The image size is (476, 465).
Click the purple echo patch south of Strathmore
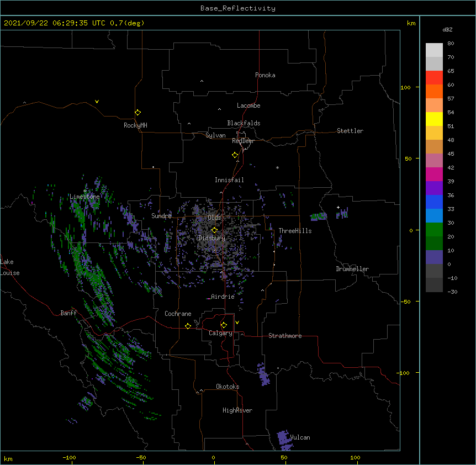263,374
